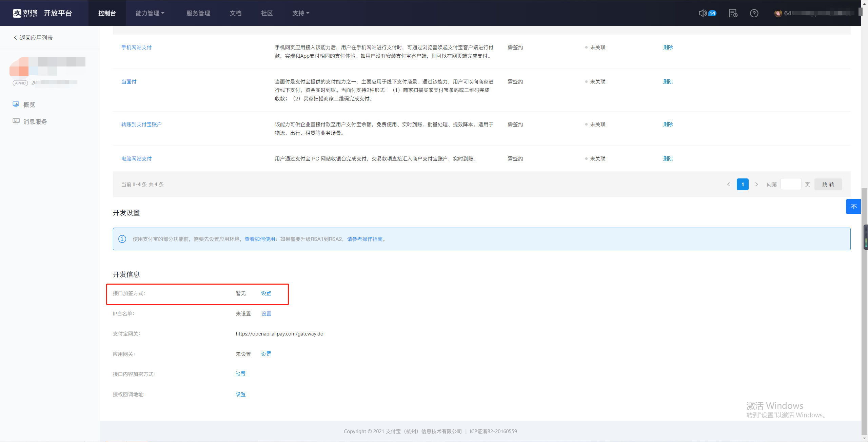
Task: Click the help question mark icon
Action: click(x=754, y=13)
